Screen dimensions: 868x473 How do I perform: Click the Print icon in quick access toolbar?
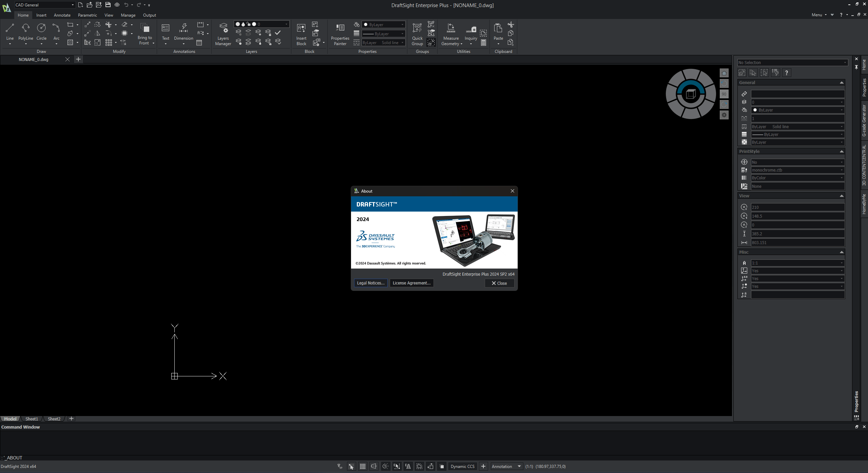click(x=117, y=5)
